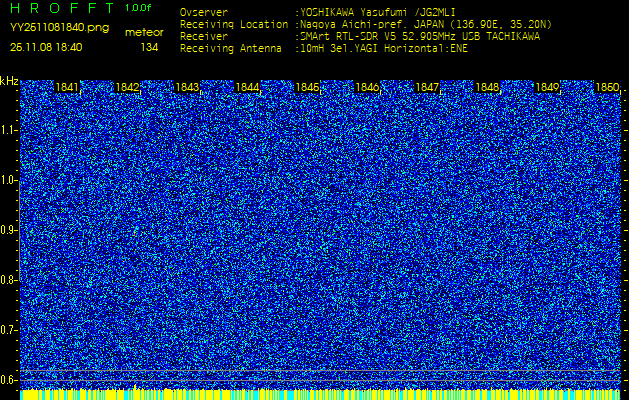Click the 1846 time marker
Viewport: 629px width, 400px height.
coord(367,87)
